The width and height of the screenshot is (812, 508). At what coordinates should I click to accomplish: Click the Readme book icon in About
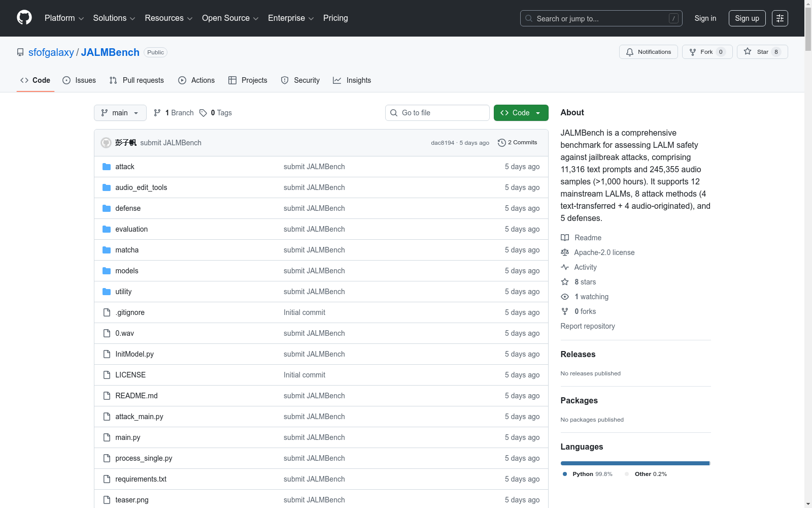tap(565, 238)
